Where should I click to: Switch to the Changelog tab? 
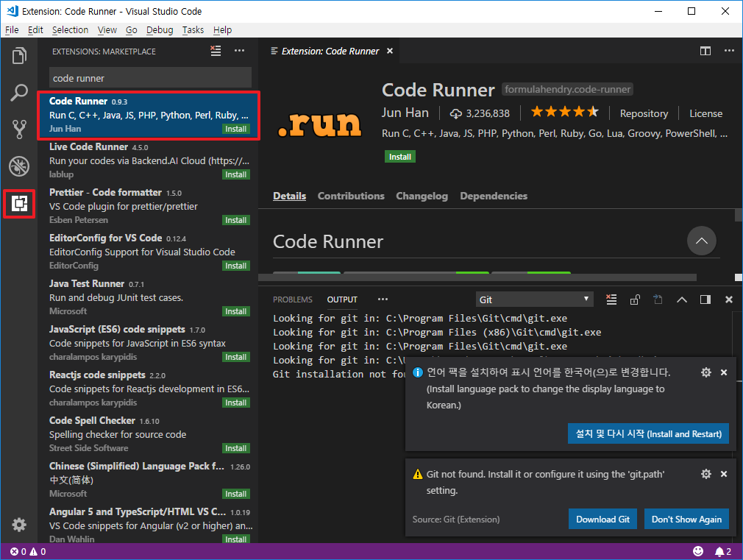pos(422,196)
